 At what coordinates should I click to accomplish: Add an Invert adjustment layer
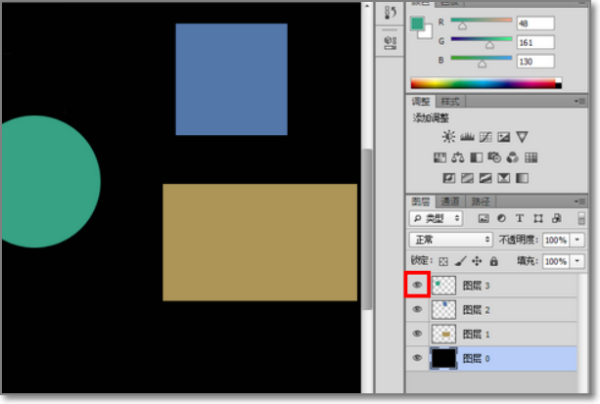click(x=449, y=178)
